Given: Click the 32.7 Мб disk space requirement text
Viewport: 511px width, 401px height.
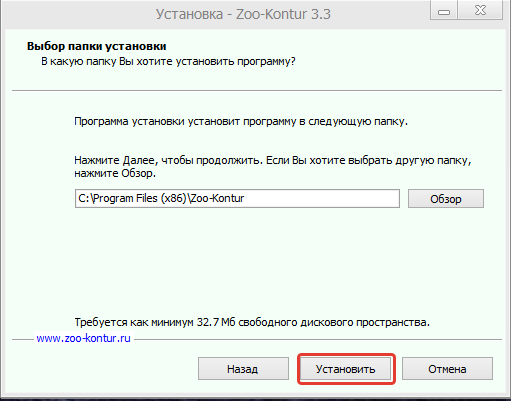Looking at the screenshot, I should 252,322.
